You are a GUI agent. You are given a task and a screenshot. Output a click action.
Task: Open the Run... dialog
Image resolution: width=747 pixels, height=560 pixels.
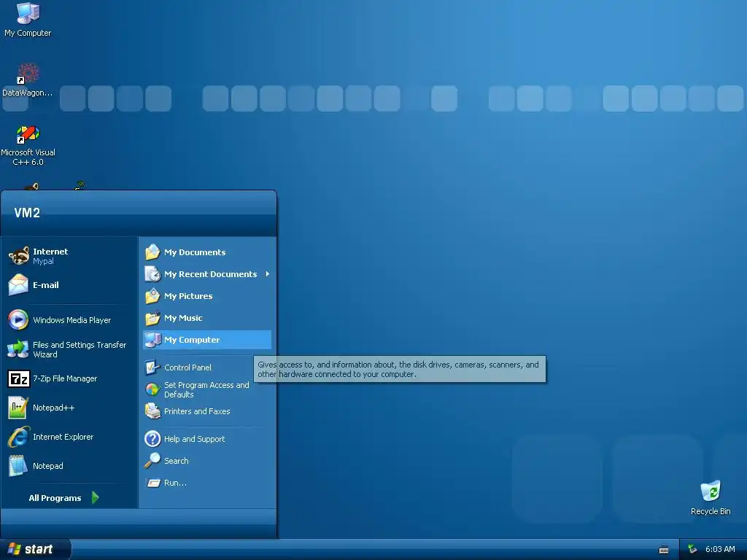pyautogui.click(x=207, y=483)
